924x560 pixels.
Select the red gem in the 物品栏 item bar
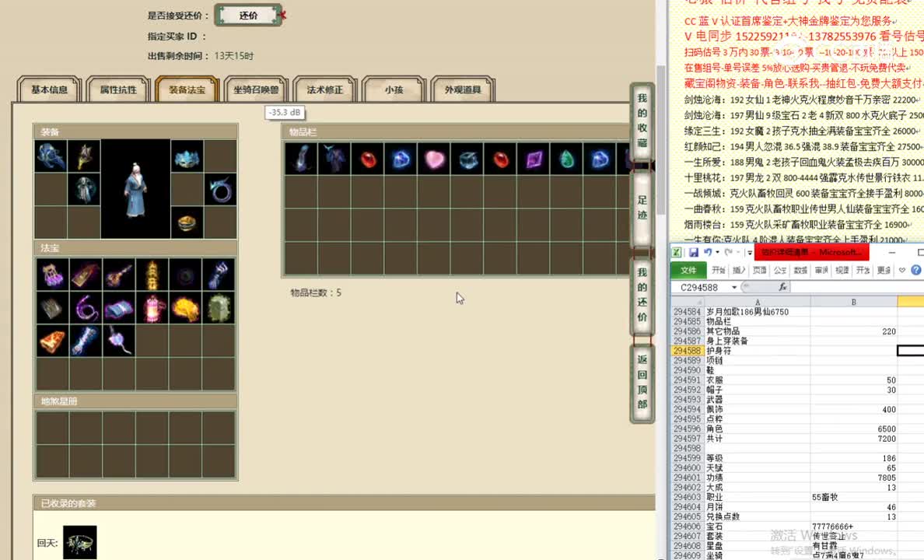pyautogui.click(x=369, y=159)
